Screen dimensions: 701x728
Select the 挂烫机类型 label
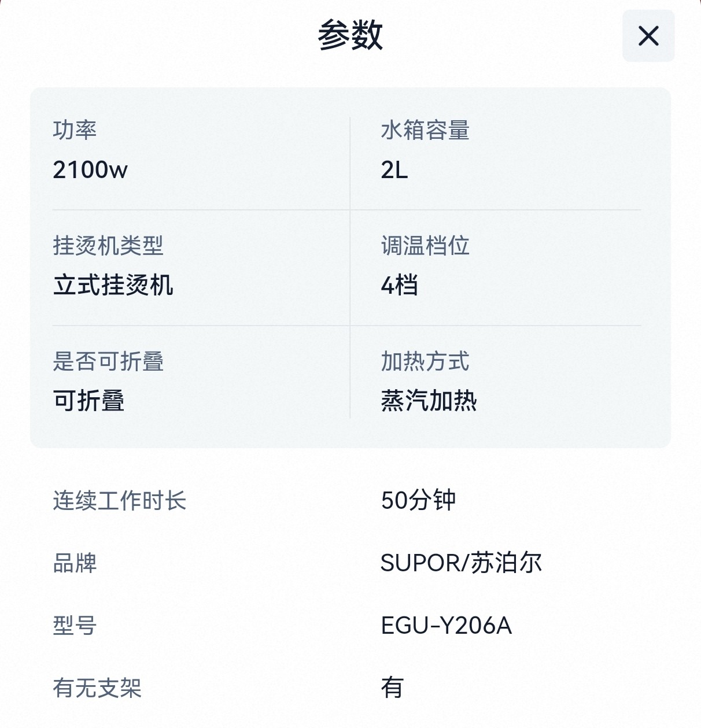108,246
